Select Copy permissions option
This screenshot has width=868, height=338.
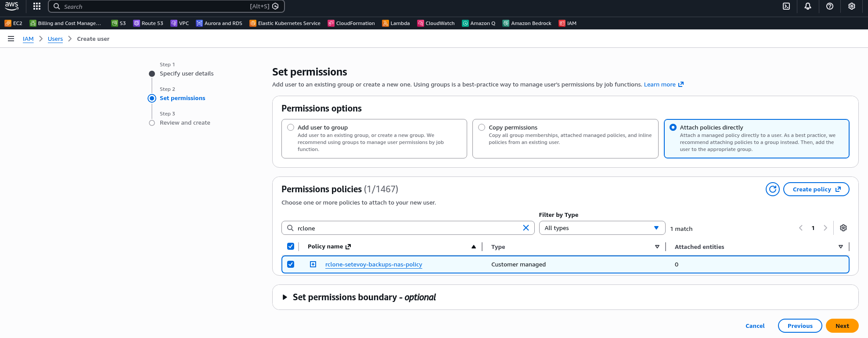tap(482, 127)
